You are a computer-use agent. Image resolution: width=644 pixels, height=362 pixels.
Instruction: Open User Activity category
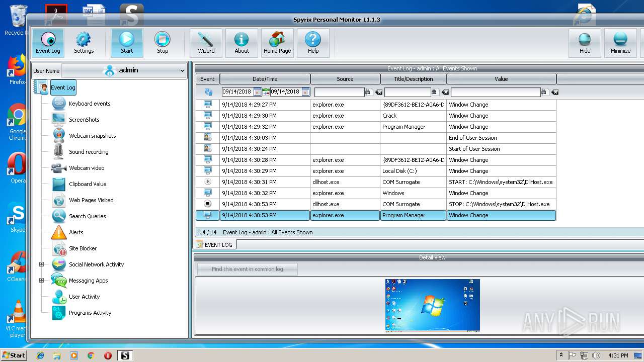pyautogui.click(x=84, y=297)
